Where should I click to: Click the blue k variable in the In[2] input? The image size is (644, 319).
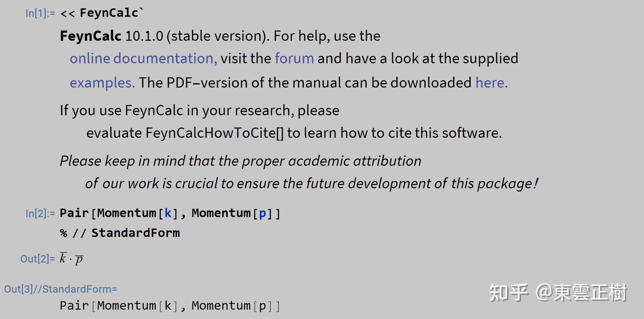168,213
